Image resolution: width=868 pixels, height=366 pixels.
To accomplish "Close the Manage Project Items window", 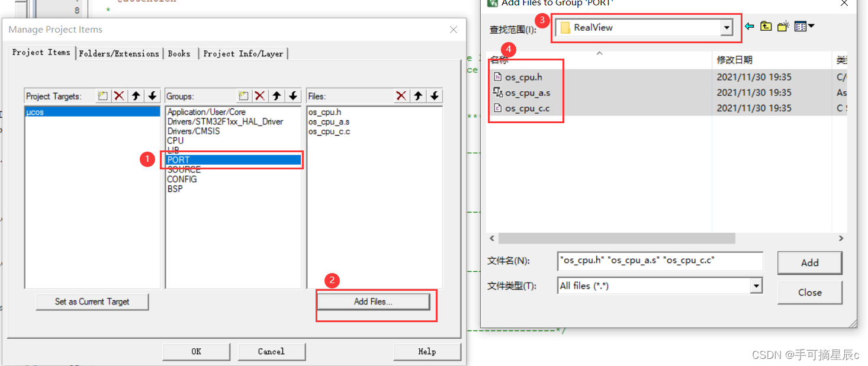I will pos(454,30).
